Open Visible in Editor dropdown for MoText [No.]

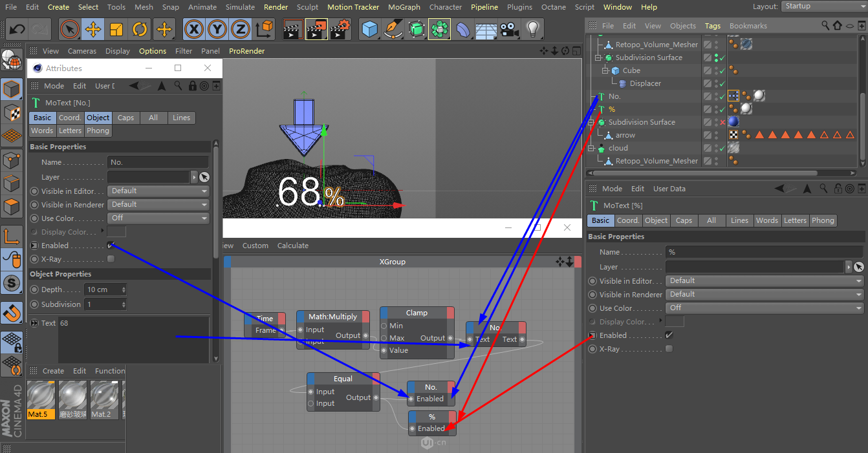[158, 191]
